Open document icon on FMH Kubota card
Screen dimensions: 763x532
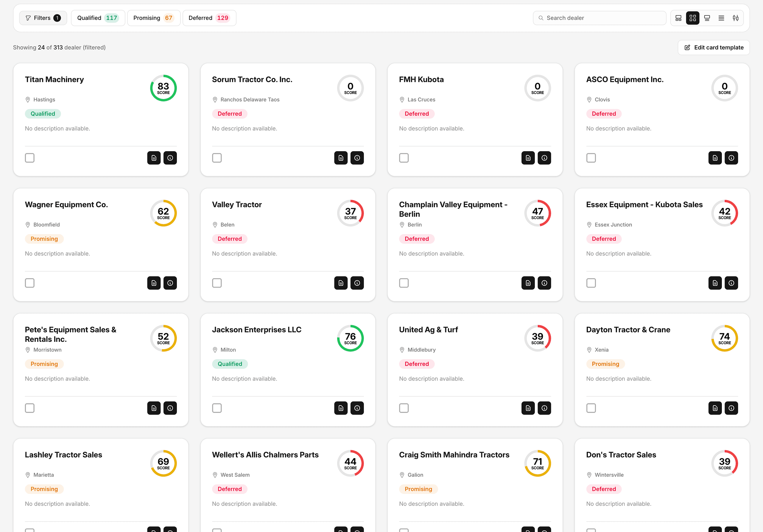click(528, 158)
